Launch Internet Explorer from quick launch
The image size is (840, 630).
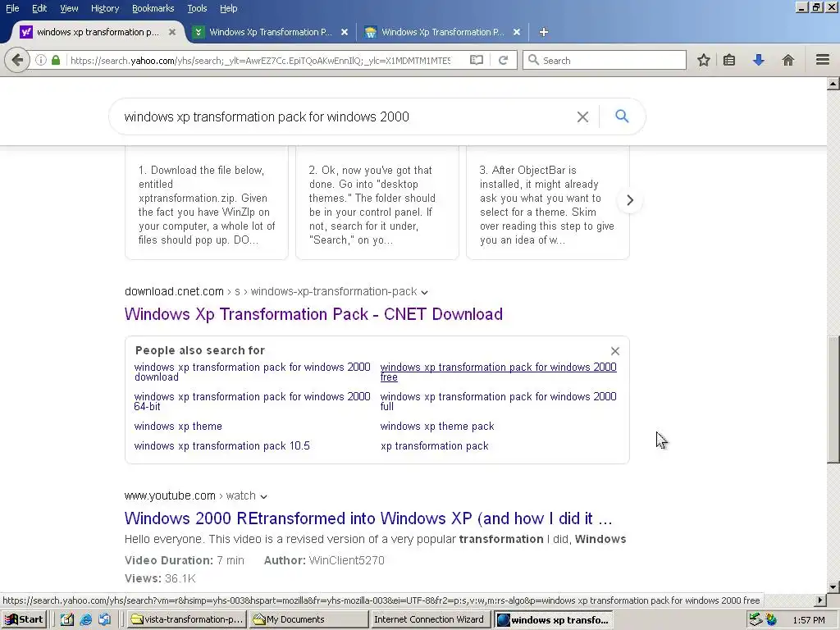(85, 620)
